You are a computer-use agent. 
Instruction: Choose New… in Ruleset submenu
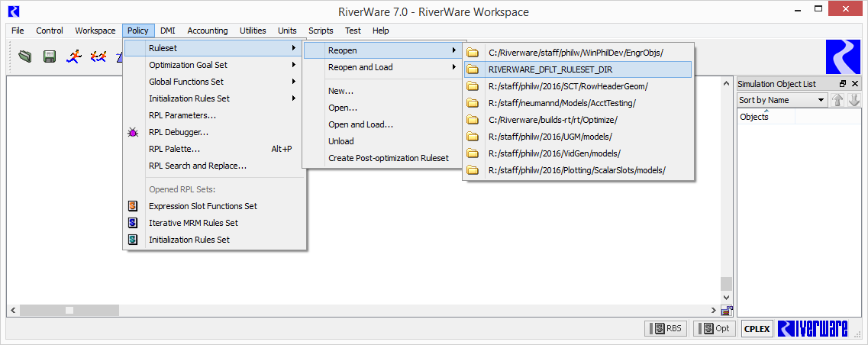[x=382, y=91]
